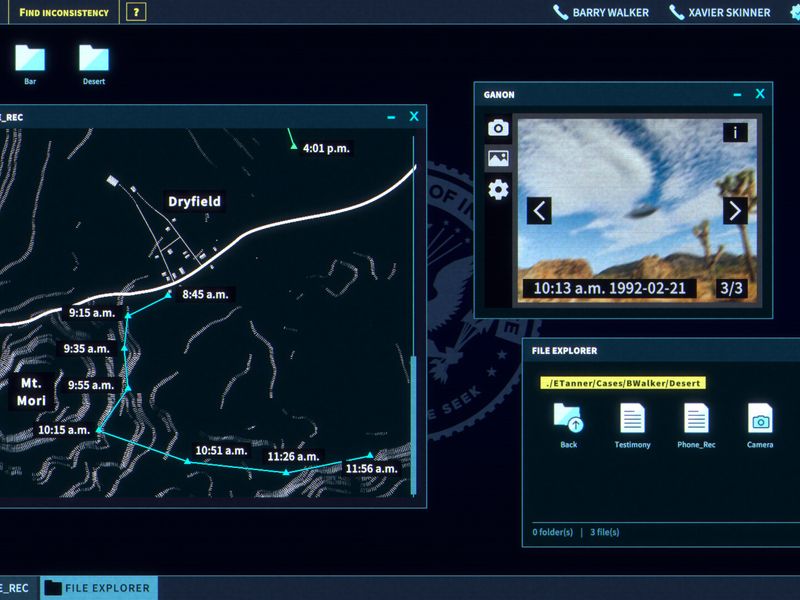This screenshot has height=600, width=800.
Task: Close the map _REC window
Action: (x=414, y=116)
